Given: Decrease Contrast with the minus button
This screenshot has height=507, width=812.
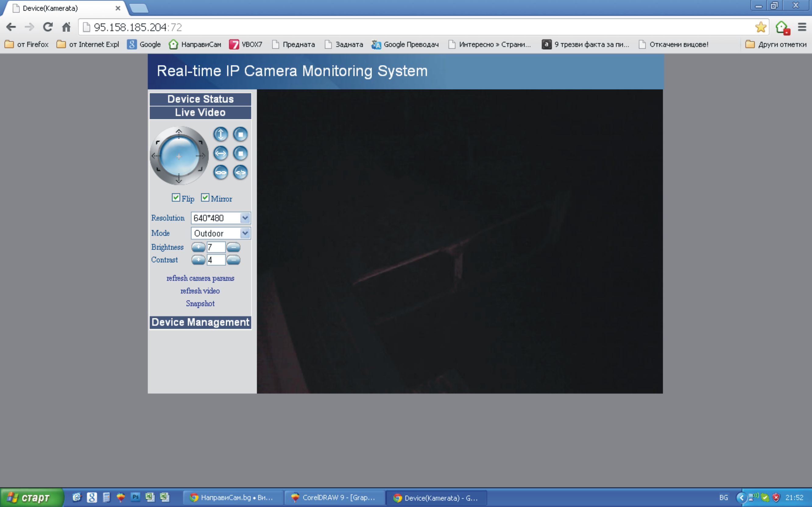Looking at the screenshot, I should 234,260.
